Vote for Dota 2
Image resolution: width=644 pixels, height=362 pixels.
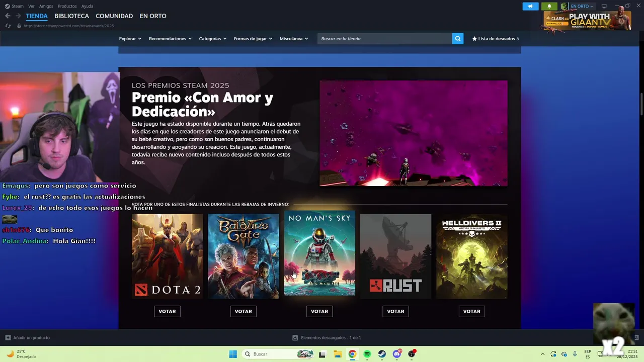167,311
